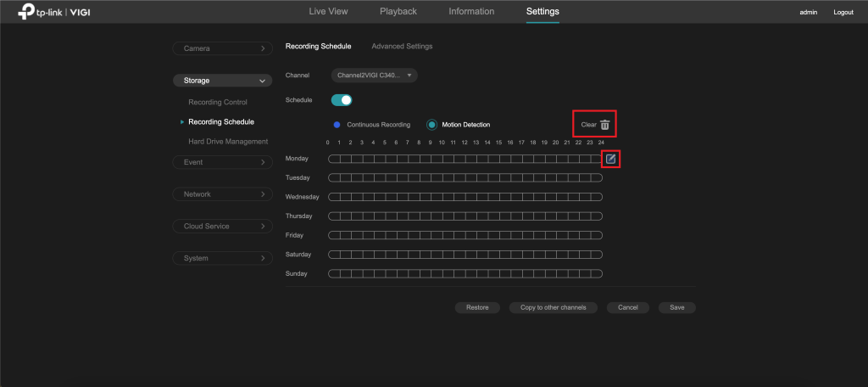Click the hour 12 timeline label
This screenshot has width=868, height=387.
coord(465,143)
